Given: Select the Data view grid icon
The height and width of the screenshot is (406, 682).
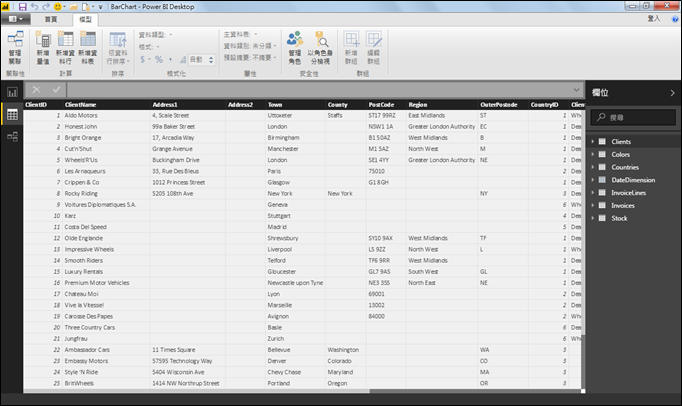Looking at the screenshot, I should pyautogui.click(x=12, y=115).
